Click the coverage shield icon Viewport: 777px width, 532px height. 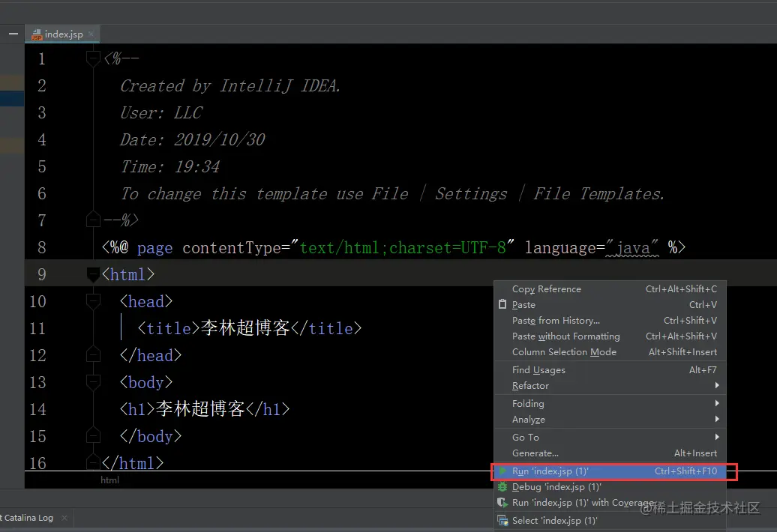(502, 503)
